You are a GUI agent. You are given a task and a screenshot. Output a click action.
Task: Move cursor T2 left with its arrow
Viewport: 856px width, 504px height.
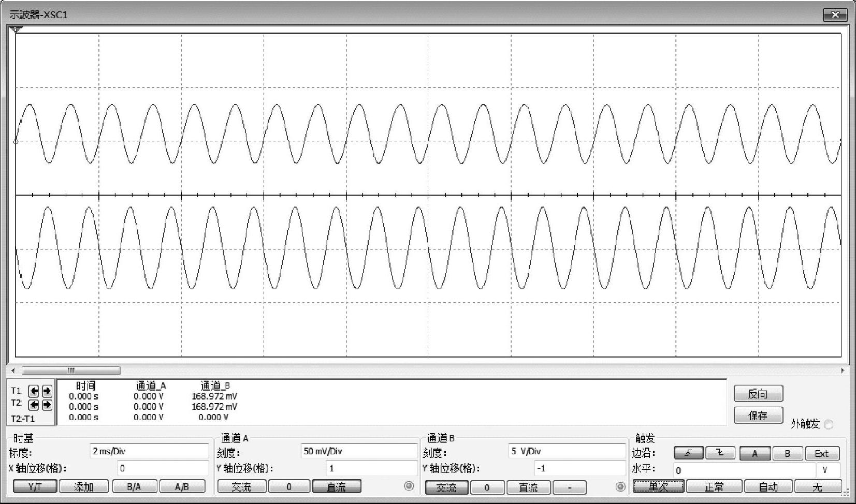click(33, 405)
